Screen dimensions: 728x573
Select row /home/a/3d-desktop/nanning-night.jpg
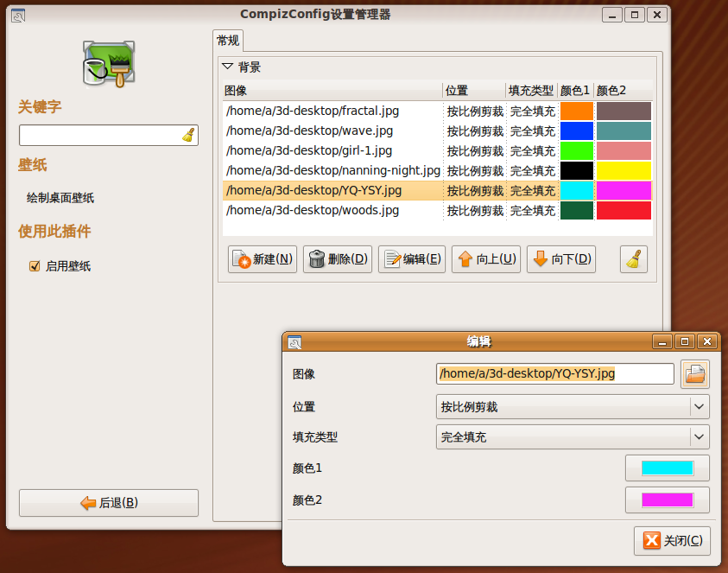pos(437,171)
